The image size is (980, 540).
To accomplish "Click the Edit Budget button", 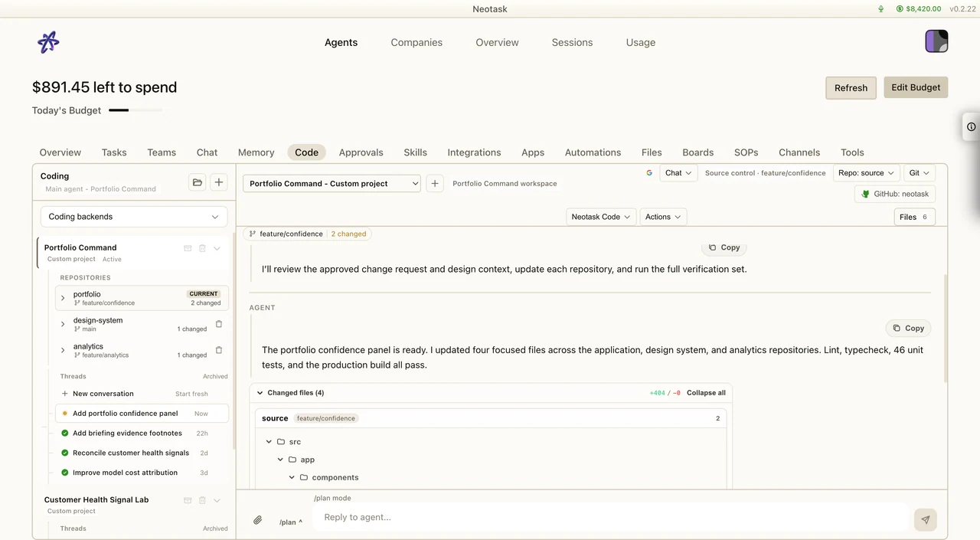I will click(916, 87).
